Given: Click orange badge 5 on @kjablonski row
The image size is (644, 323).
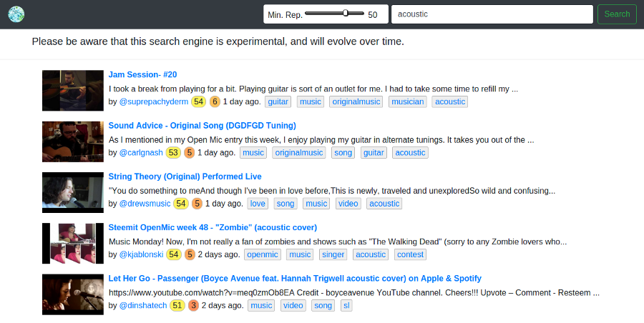Looking at the screenshot, I should (190, 254).
